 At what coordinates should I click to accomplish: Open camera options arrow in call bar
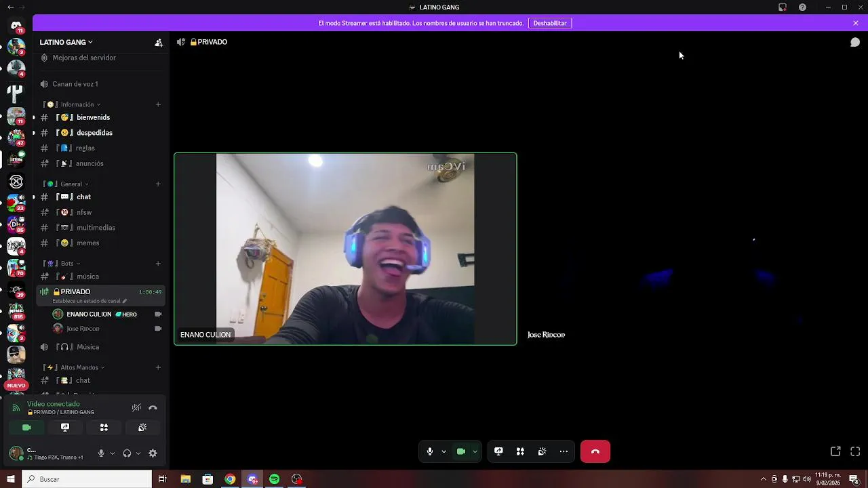(x=475, y=451)
